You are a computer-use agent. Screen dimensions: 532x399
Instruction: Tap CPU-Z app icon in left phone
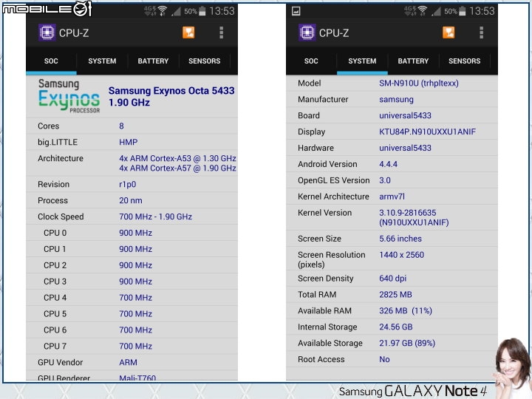tap(47, 33)
